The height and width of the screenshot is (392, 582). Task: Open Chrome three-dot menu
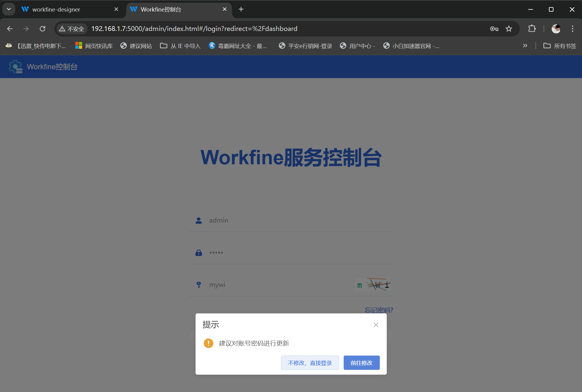click(x=572, y=29)
